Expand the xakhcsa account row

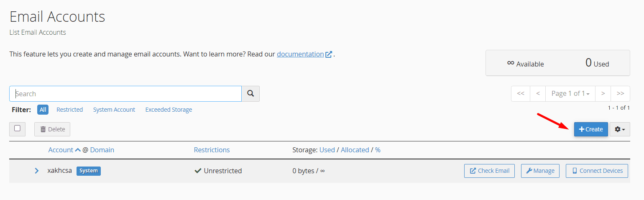(x=37, y=171)
